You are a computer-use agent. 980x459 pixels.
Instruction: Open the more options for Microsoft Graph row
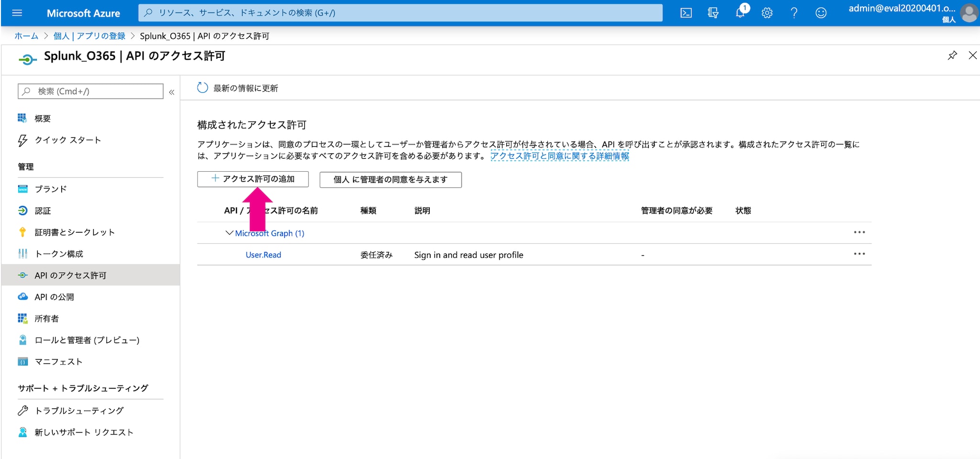coord(859,232)
